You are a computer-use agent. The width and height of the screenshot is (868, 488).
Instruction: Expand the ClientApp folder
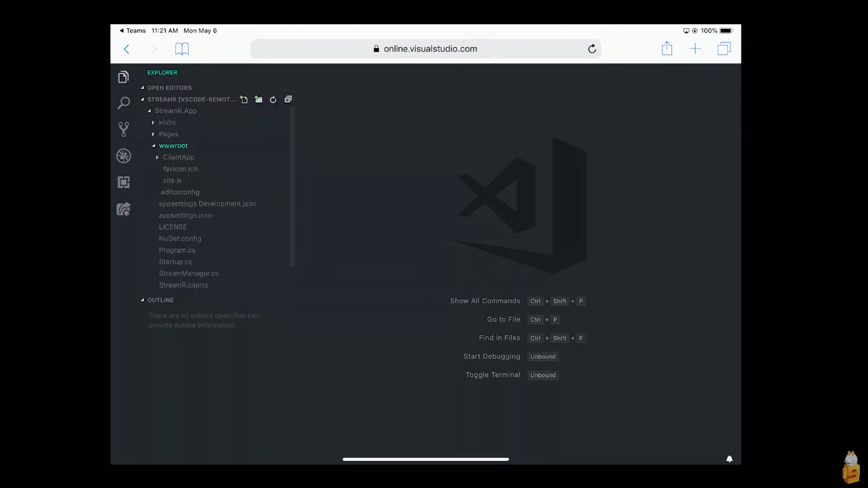coord(179,157)
